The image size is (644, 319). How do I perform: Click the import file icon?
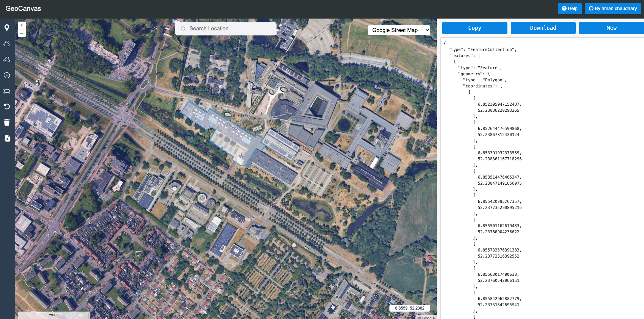coord(7,138)
